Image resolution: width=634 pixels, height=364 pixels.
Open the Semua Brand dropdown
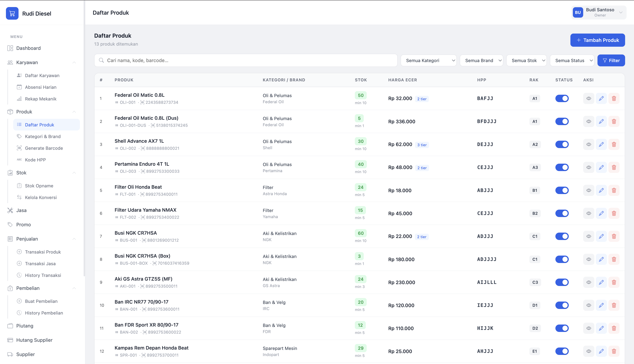[x=481, y=60]
